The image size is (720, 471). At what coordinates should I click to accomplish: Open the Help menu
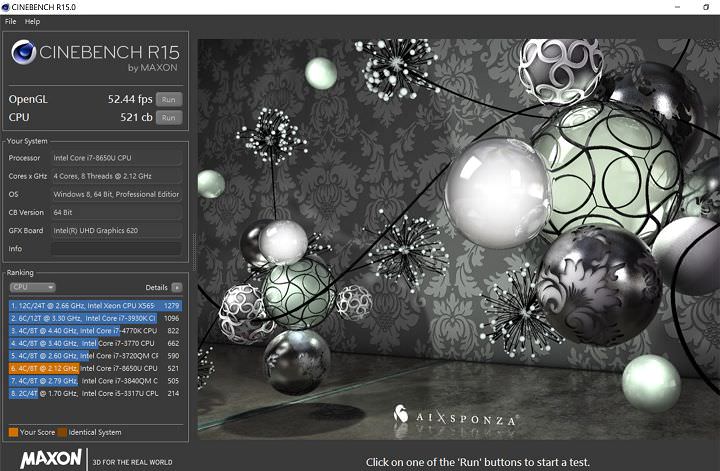coord(33,21)
